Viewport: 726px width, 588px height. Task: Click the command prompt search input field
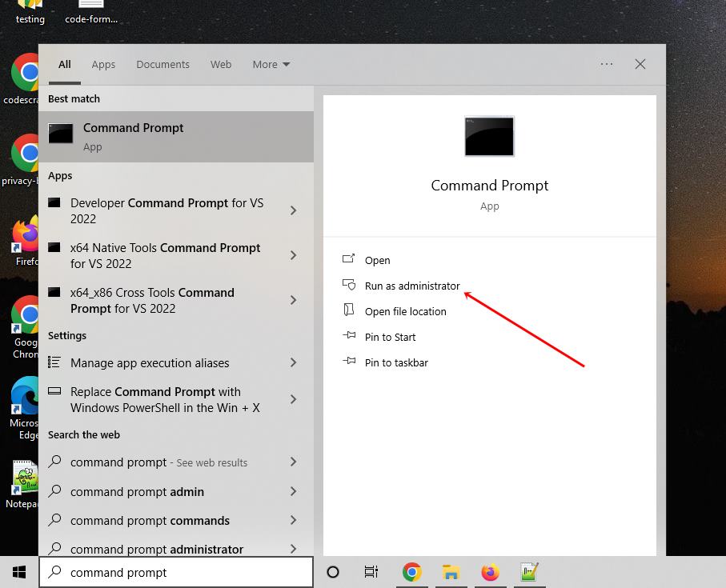click(x=176, y=573)
